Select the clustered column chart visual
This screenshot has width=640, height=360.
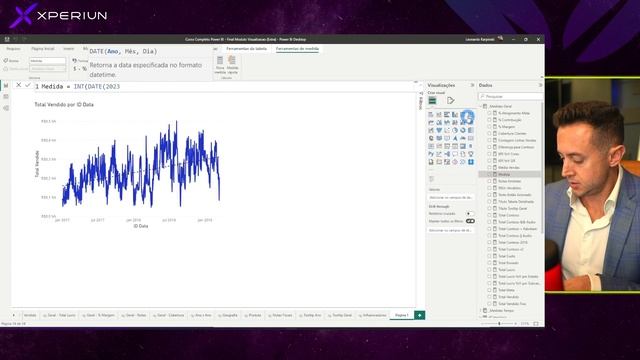tap(455, 115)
